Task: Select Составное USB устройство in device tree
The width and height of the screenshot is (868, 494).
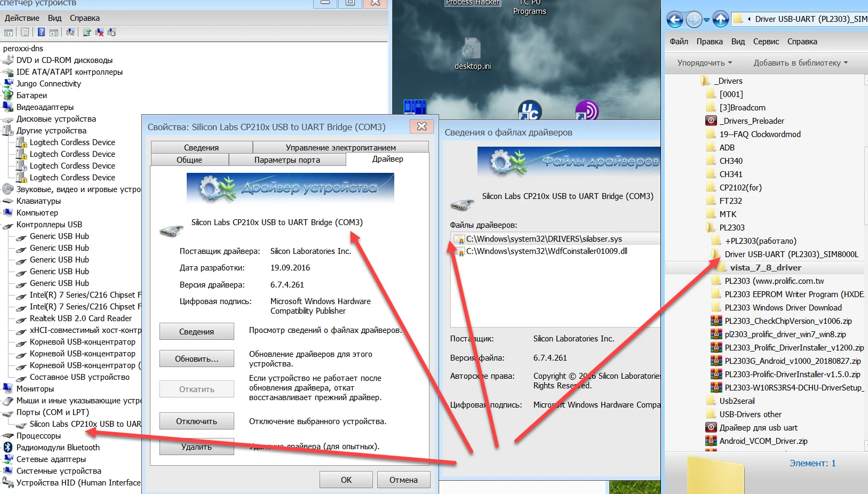Action: pos(79,377)
